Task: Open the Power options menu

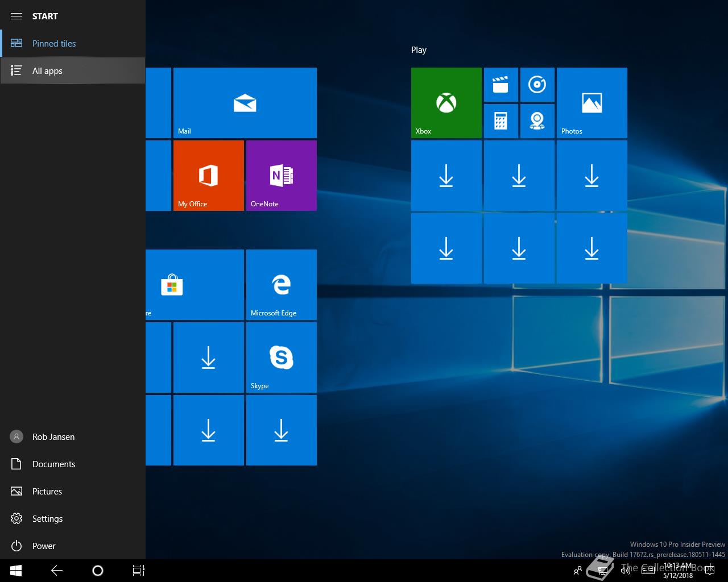Action: pos(73,546)
